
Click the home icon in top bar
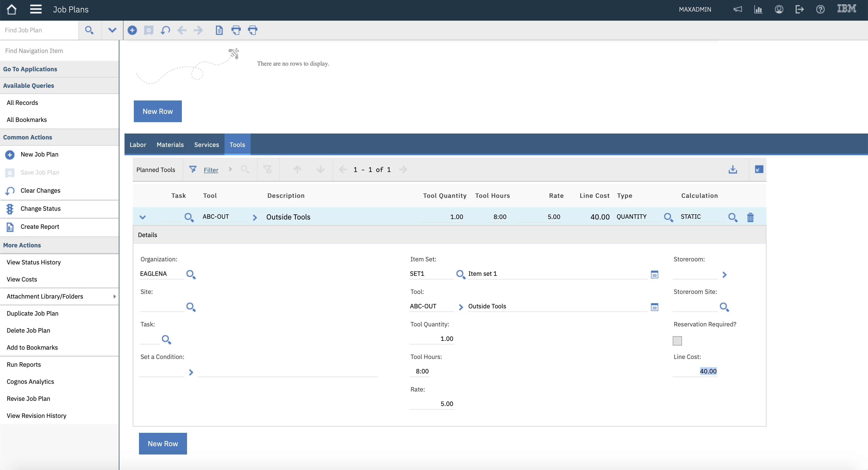tap(11, 10)
